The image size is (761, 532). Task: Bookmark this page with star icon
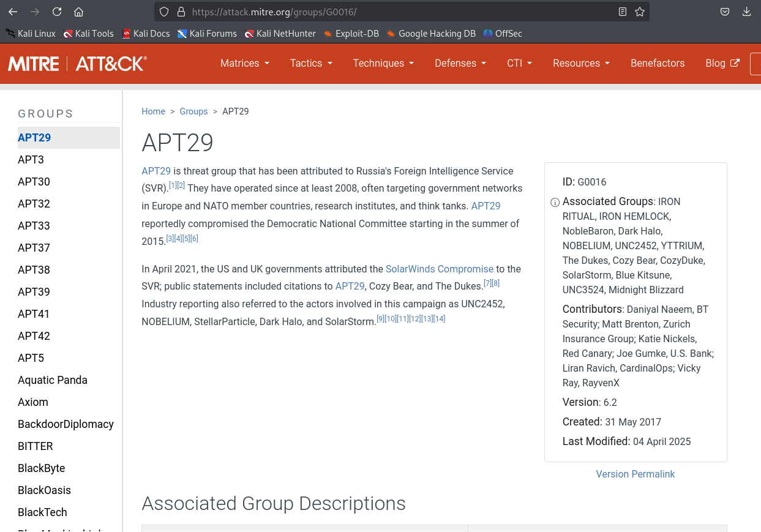click(640, 12)
